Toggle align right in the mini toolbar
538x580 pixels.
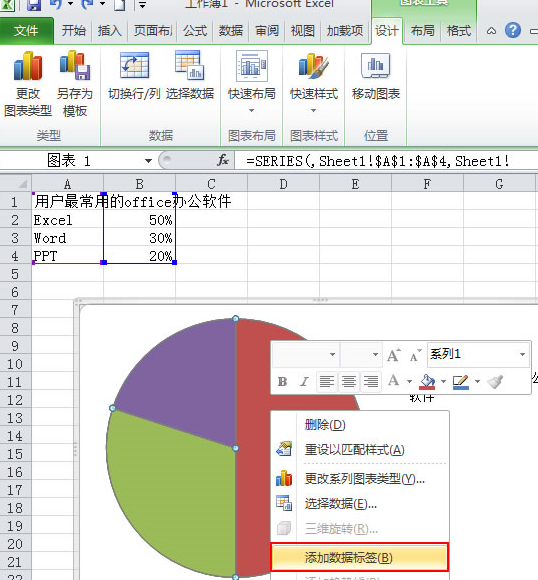point(370,381)
